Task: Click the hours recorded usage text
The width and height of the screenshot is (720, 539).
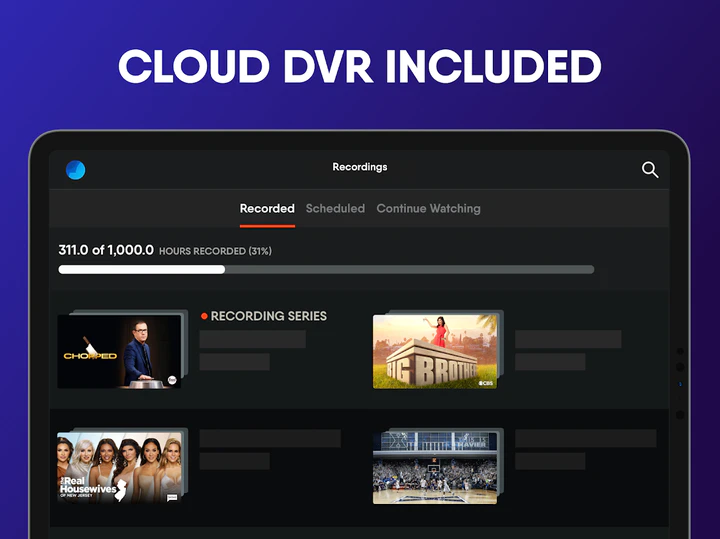Action: 165,250
